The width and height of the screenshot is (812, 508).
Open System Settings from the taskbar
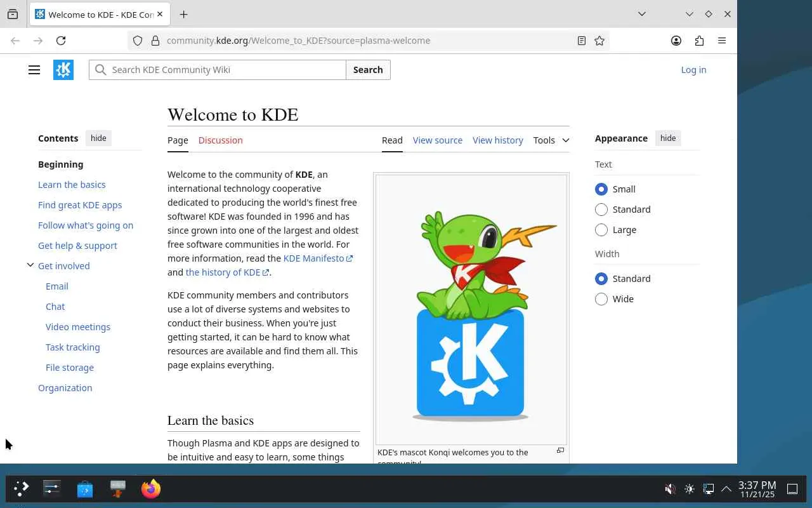tap(51, 489)
